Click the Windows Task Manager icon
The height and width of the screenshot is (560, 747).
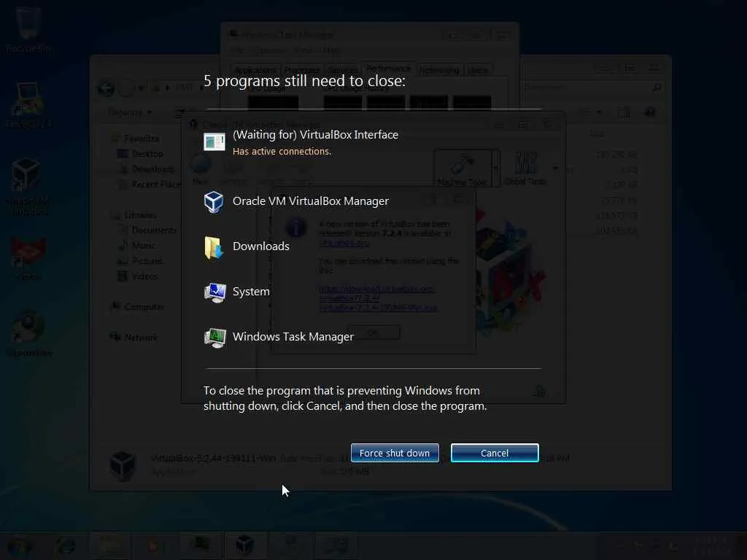(x=214, y=338)
